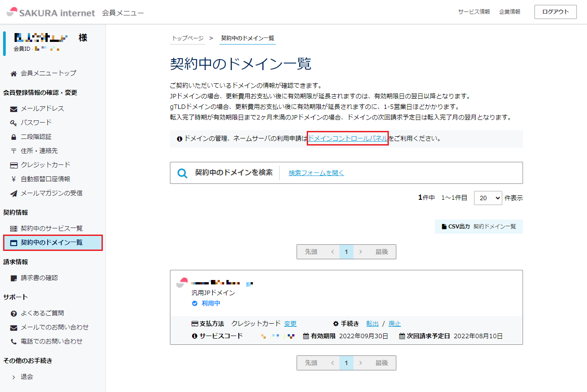Click the home icon beside 会員メニュートップ

tap(14, 73)
